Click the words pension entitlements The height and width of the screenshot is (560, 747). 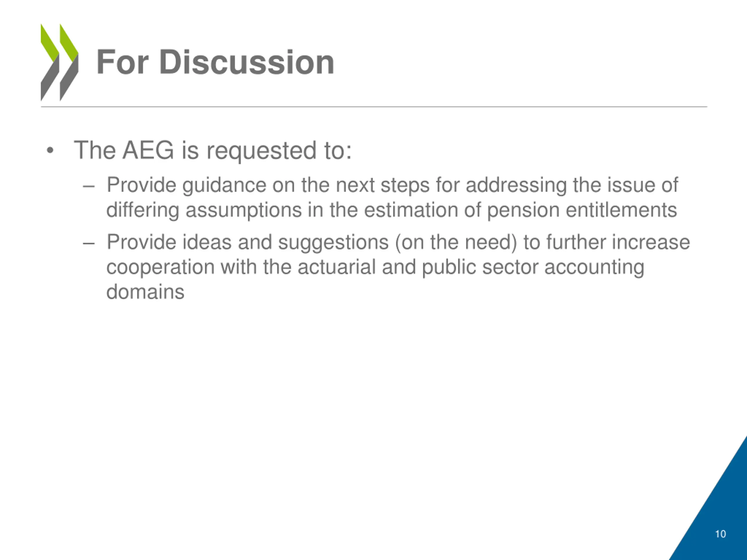(x=582, y=210)
